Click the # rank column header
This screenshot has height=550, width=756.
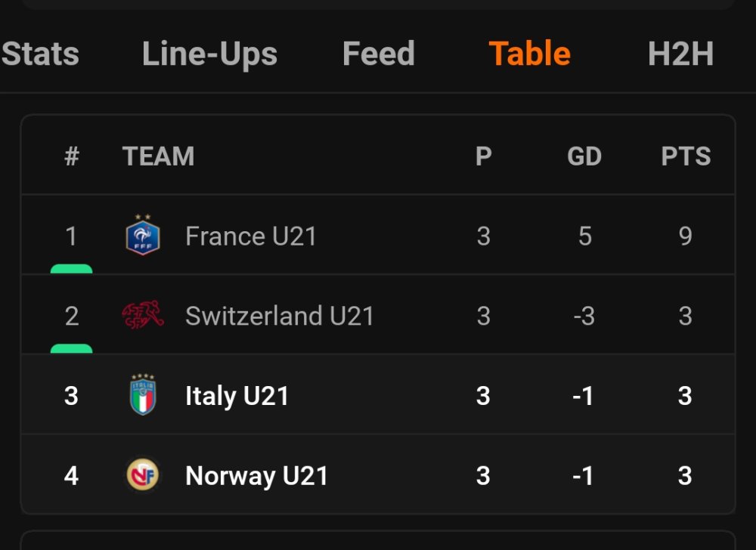pos(72,156)
